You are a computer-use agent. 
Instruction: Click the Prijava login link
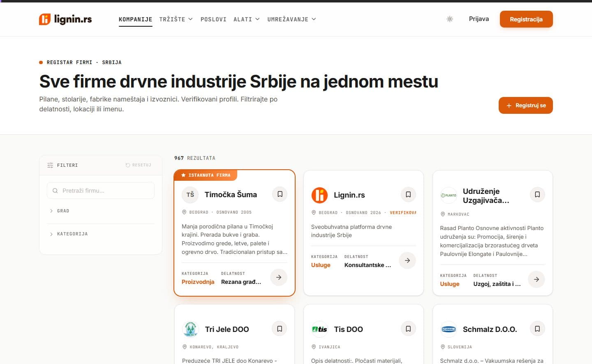[479, 19]
